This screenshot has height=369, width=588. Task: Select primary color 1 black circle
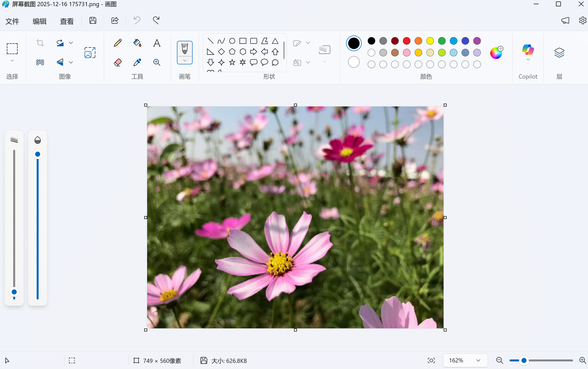[354, 43]
